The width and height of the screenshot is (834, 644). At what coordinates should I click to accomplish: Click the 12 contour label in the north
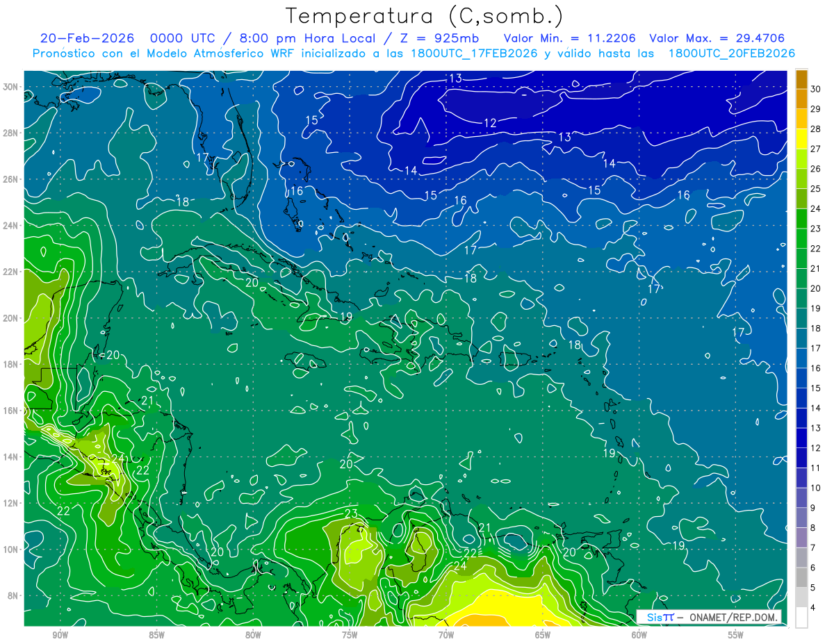coord(490,123)
